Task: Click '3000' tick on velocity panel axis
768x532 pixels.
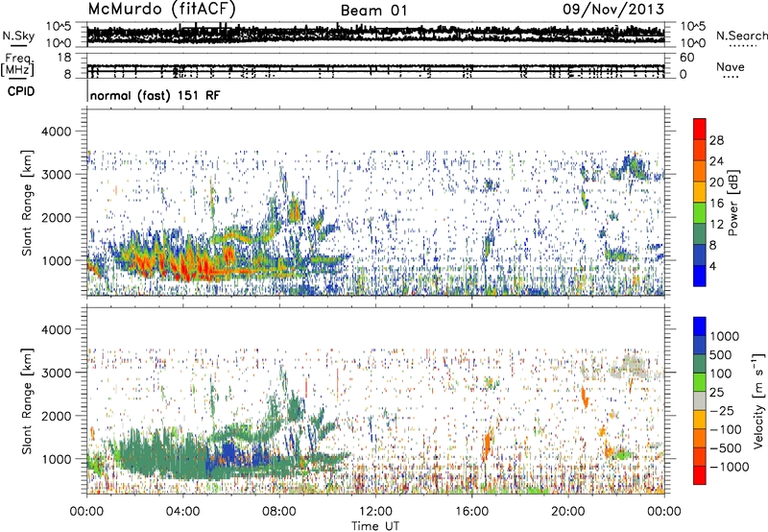Action: [57, 373]
